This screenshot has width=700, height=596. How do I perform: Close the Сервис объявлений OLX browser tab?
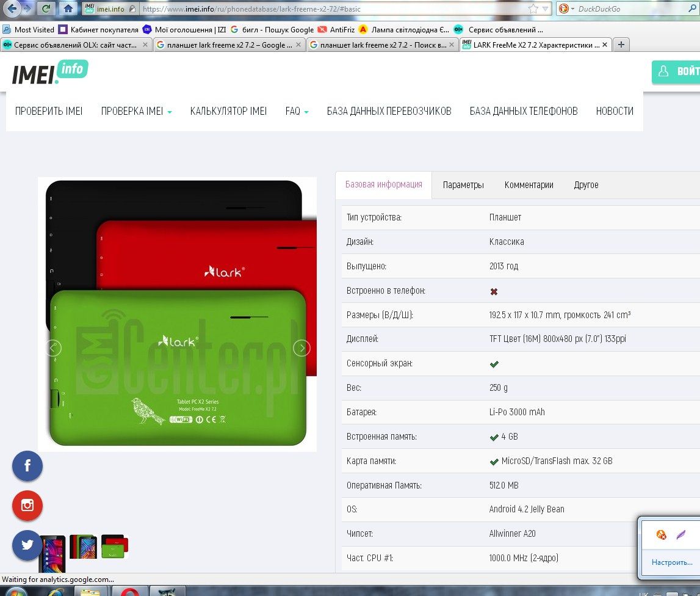tap(145, 45)
